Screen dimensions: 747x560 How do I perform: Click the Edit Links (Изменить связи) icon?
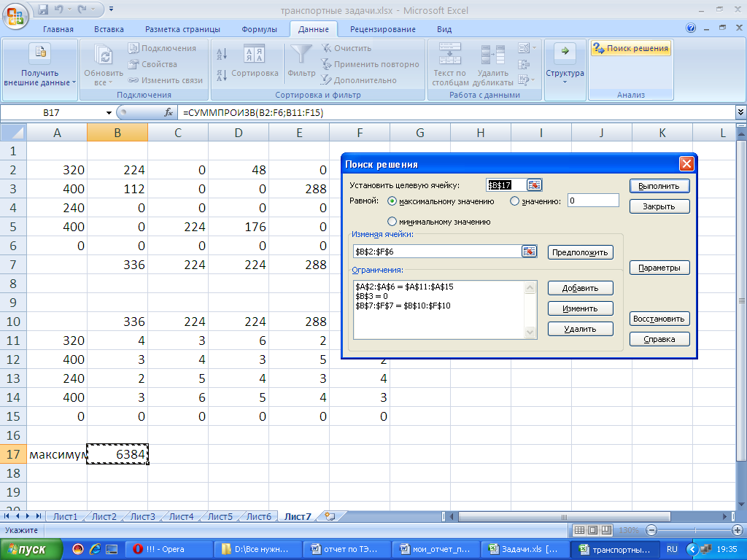(133, 80)
